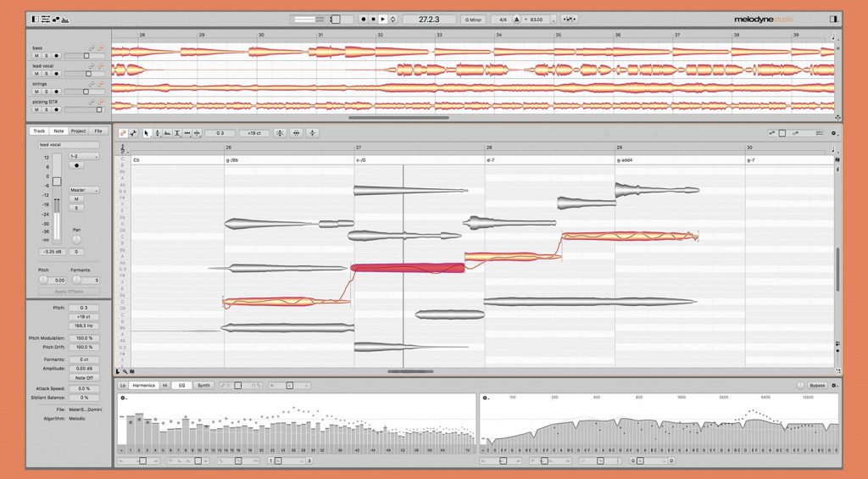Select the main arrow tool
868x479 pixels.
pos(147,133)
